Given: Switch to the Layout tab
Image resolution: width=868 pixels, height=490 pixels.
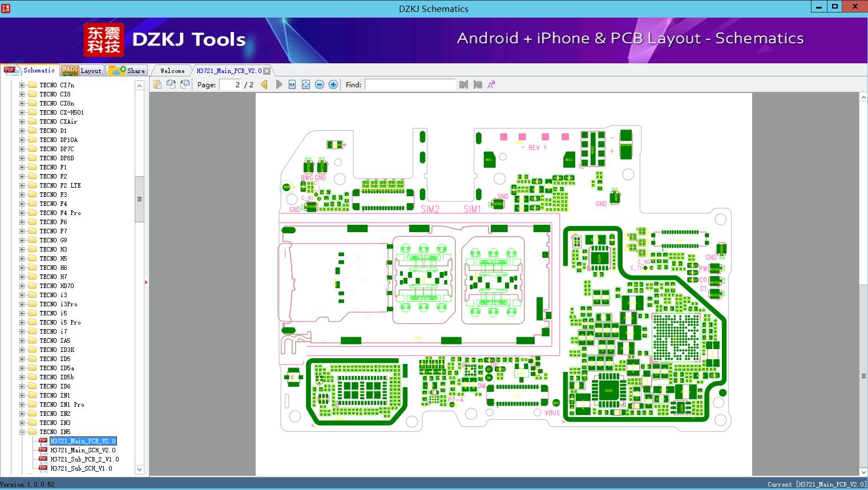Looking at the screenshot, I should coord(82,71).
